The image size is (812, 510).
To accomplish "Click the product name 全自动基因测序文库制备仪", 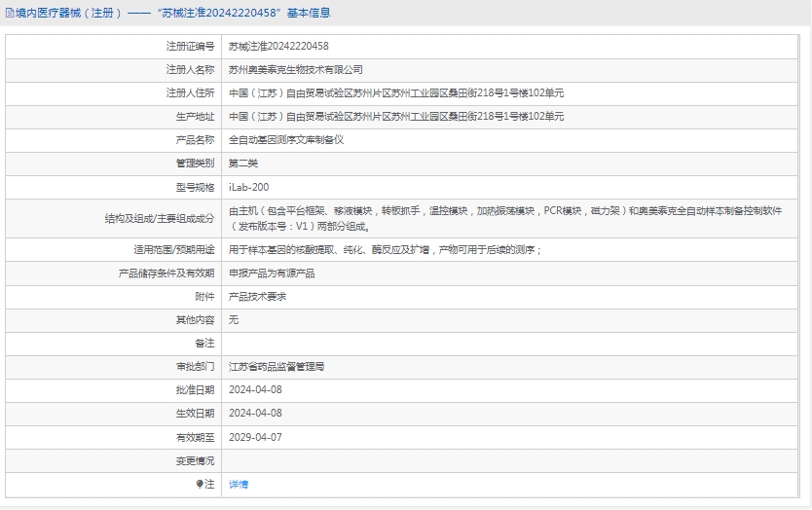I will click(x=286, y=139).
